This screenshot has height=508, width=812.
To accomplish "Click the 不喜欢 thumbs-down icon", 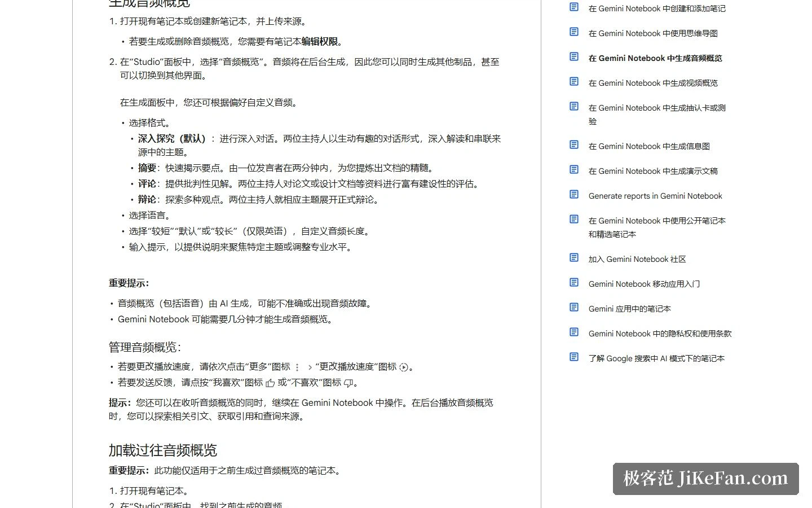I will click(348, 383).
